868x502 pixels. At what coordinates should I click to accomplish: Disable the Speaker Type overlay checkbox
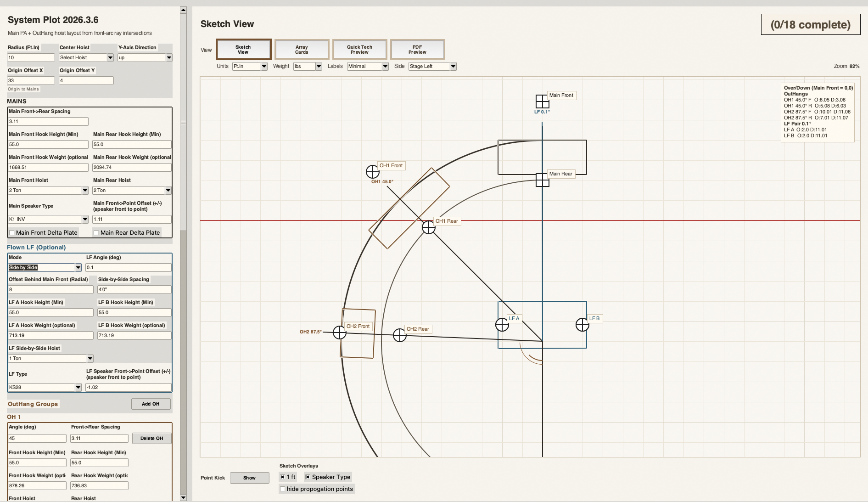(x=308, y=477)
